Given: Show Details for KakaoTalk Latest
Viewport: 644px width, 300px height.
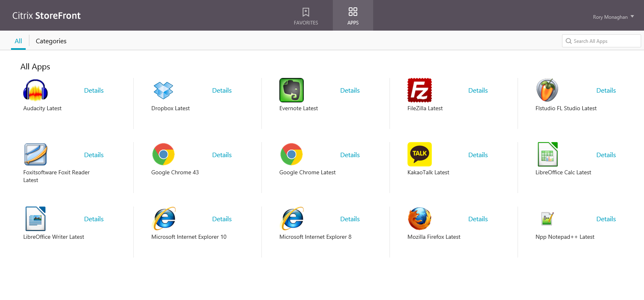Looking at the screenshot, I should tap(478, 155).
